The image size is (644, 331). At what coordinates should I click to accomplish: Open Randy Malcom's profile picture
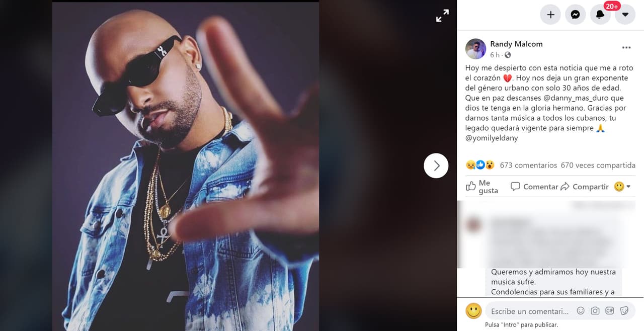coord(475,48)
